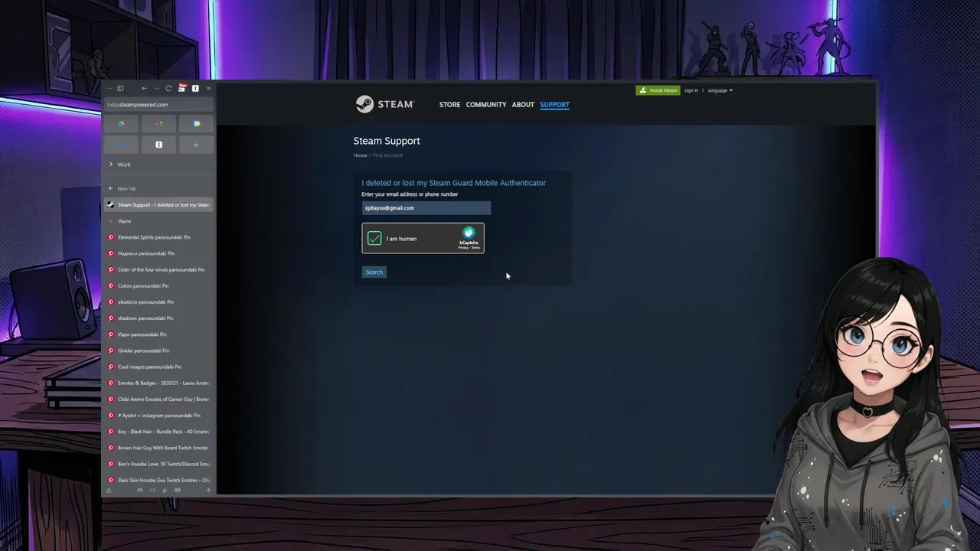Open Brown Hair Guy With Beard tab
This screenshot has width=980, height=551.
click(x=158, y=448)
